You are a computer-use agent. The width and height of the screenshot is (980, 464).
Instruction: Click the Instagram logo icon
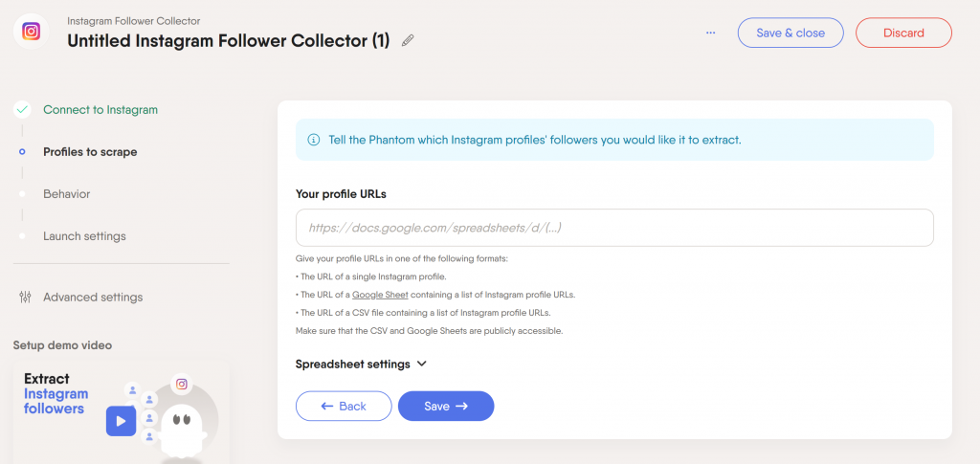(32, 32)
